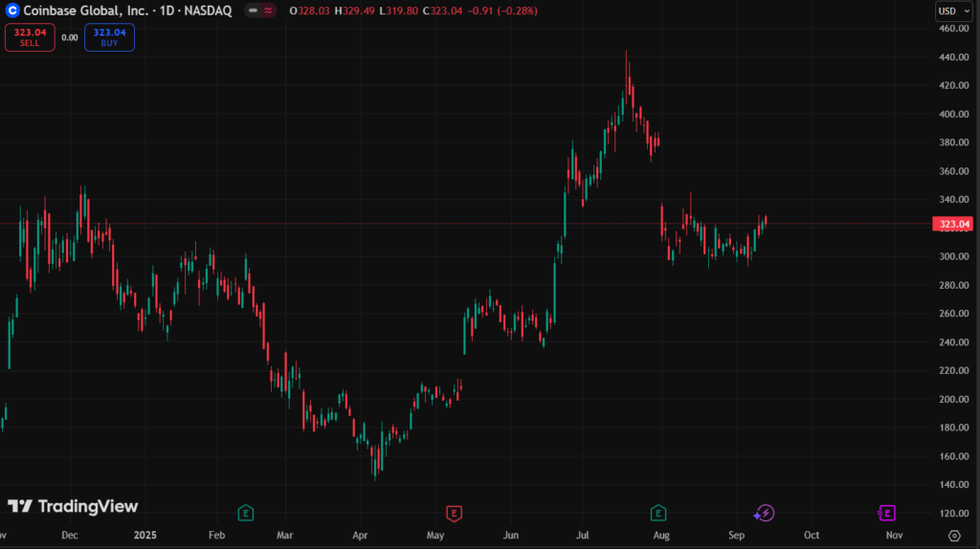
Task: Click the Jul label on time axis
Action: tap(583, 537)
